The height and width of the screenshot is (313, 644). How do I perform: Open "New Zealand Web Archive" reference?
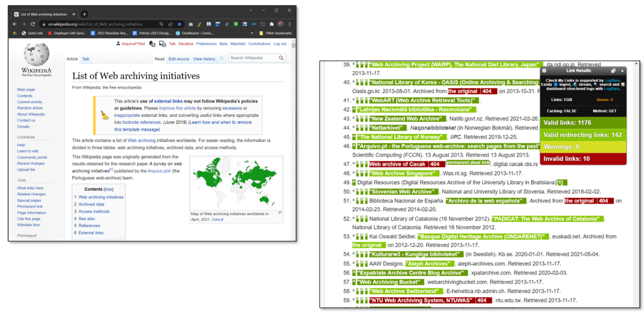(x=408, y=119)
